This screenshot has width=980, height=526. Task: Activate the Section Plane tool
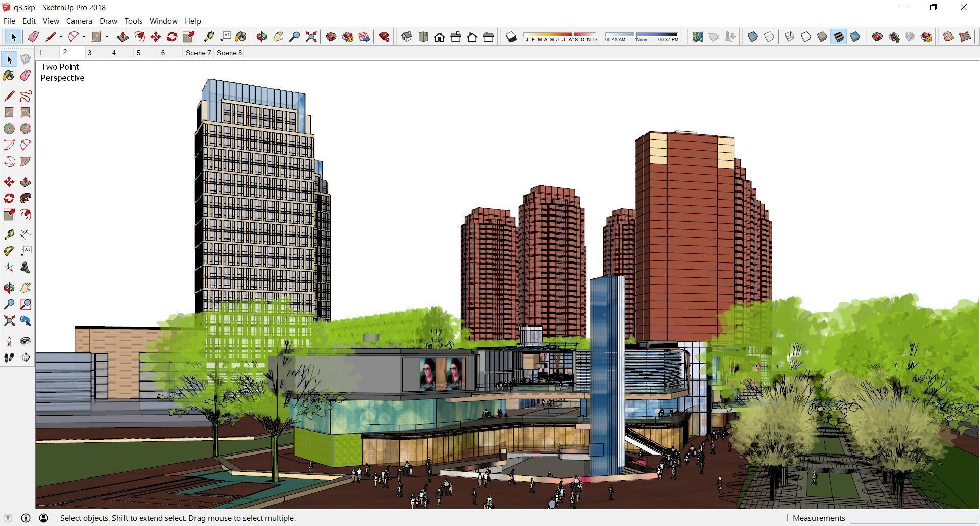(x=26, y=357)
